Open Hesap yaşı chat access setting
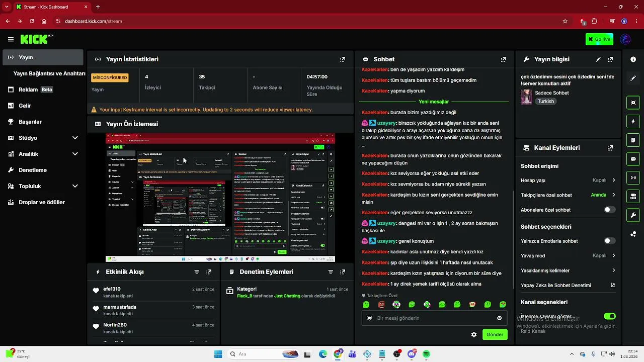644x362 pixels. tap(568, 180)
